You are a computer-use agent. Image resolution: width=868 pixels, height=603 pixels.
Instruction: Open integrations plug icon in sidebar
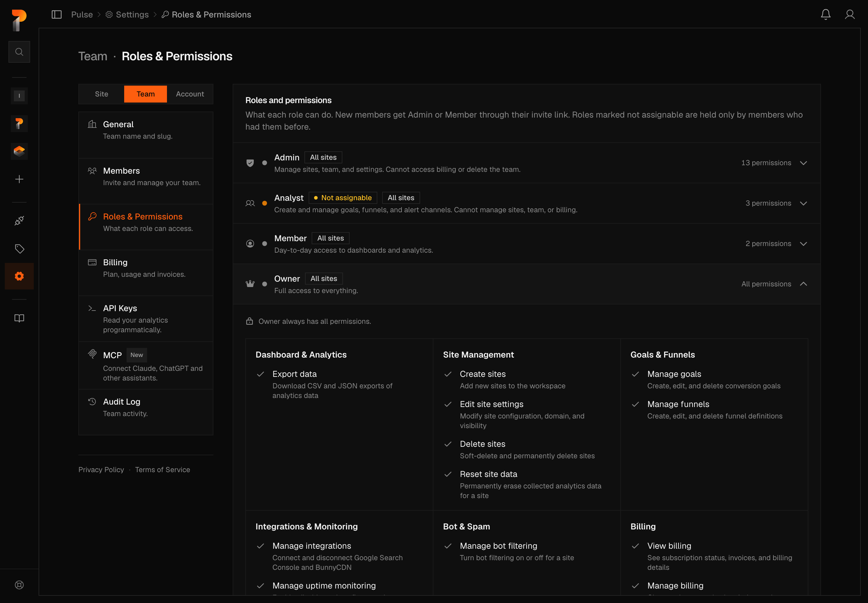tap(19, 221)
